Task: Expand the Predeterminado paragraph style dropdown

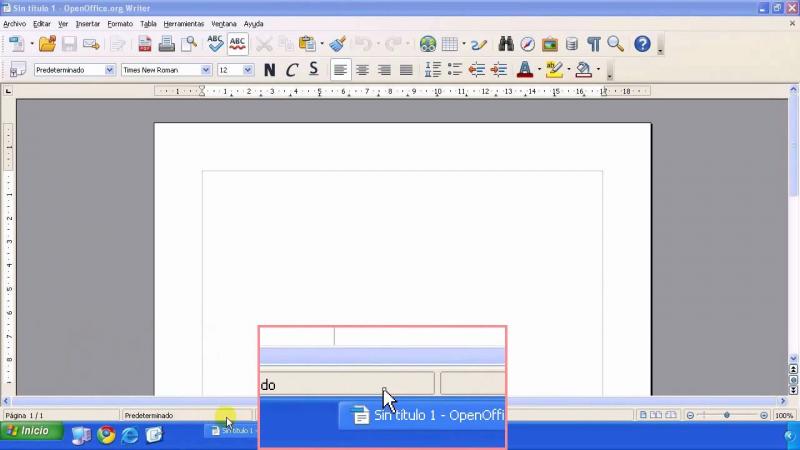Action: 109,70
